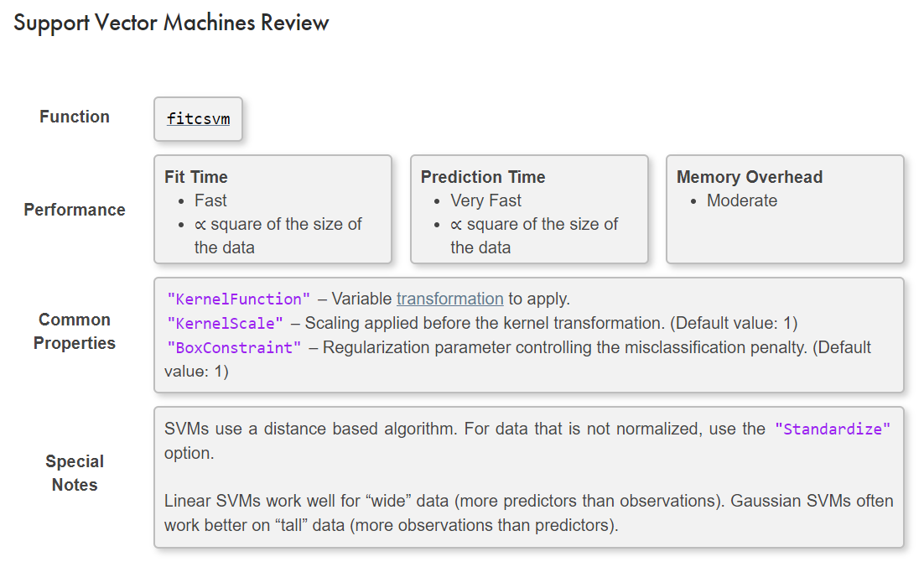Click the Performance row label

pos(75,210)
